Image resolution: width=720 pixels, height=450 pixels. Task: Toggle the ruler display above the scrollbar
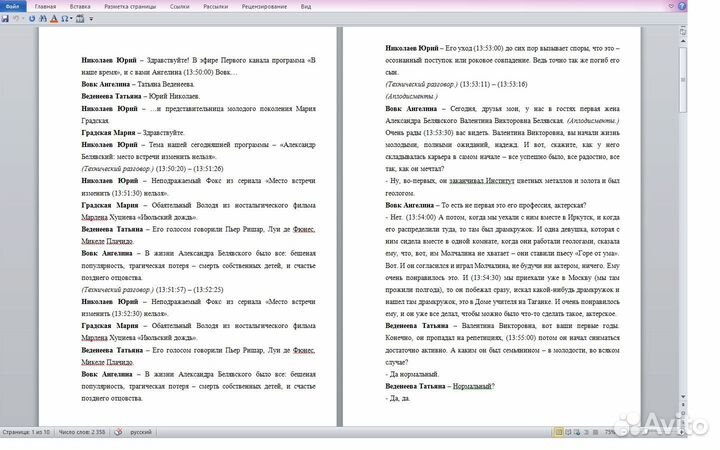coord(683,31)
